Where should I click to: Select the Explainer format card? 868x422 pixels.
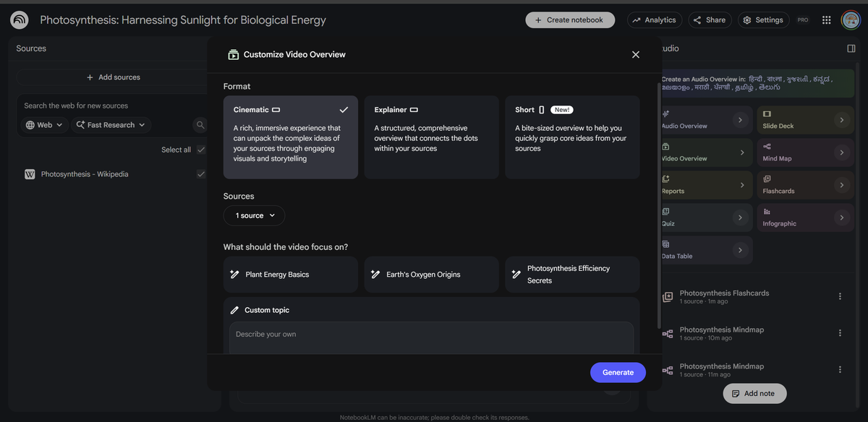pos(432,137)
